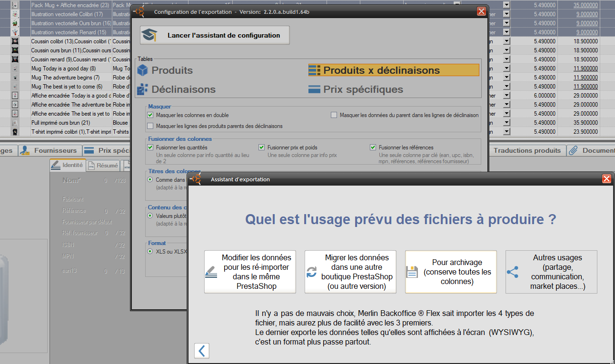
Task: Choose the Pour archivage usage option
Action: (451, 272)
